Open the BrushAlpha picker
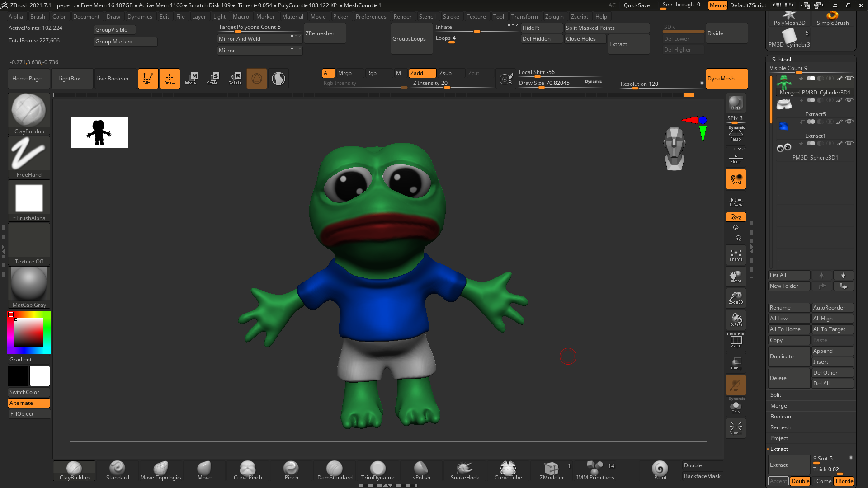The width and height of the screenshot is (868, 488). 29,201
